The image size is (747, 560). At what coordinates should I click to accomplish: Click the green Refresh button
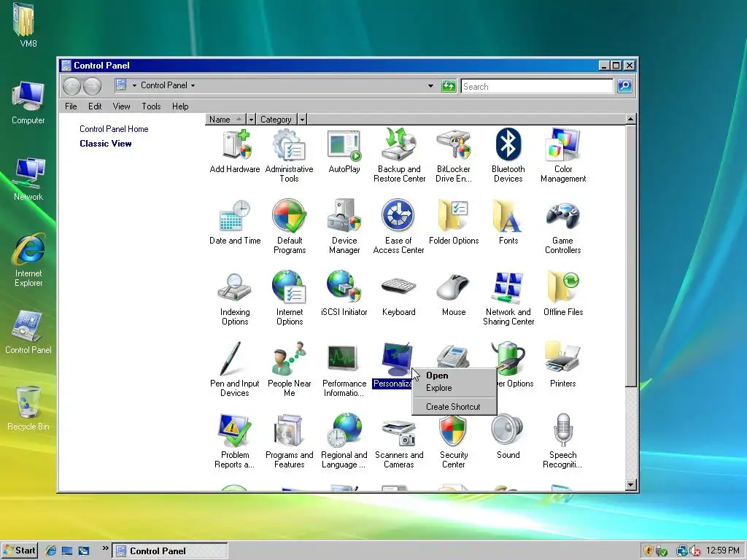(x=449, y=86)
